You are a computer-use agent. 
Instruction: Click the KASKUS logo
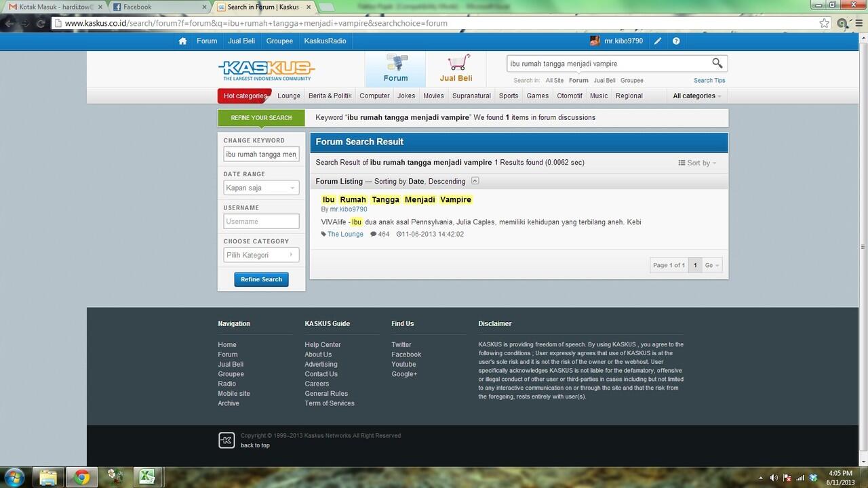coord(267,70)
